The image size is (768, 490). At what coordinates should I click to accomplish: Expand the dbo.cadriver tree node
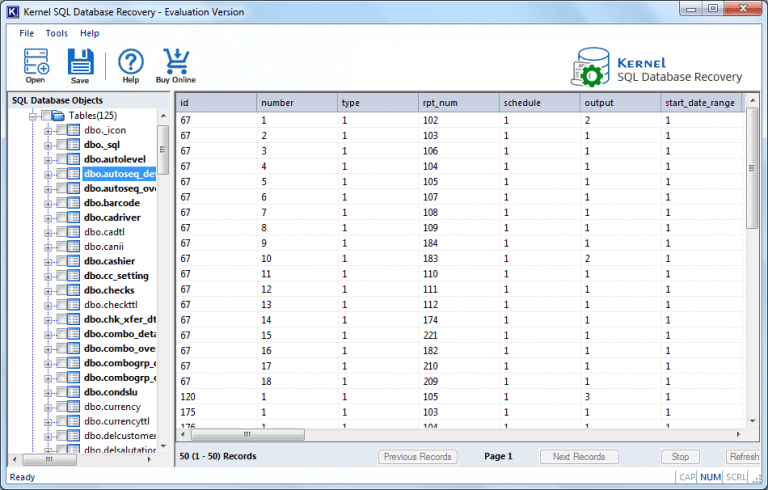(x=48, y=219)
